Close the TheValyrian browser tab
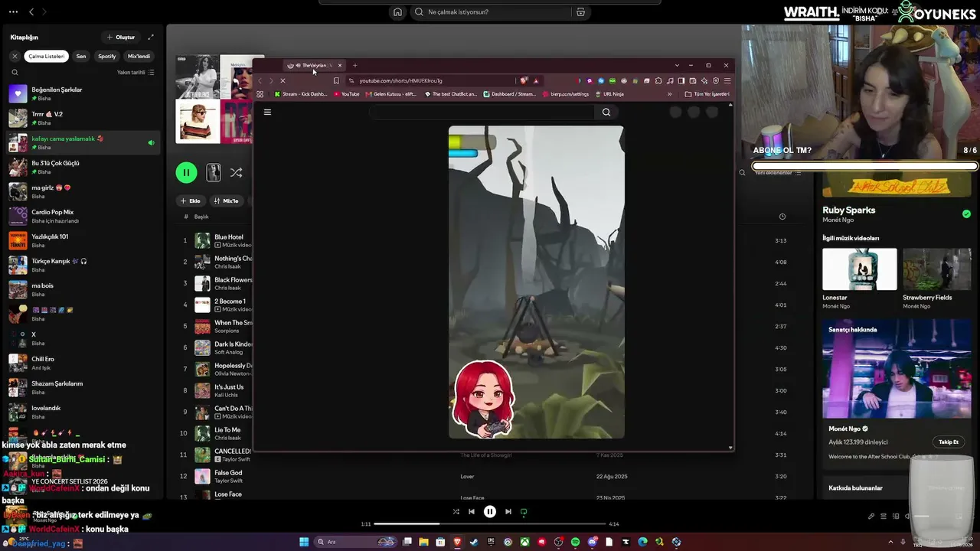This screenshot has height=551, width=980. [340, 65]
